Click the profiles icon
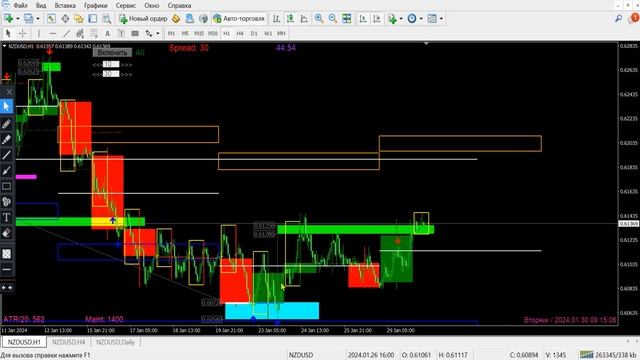 coord(28,18)
